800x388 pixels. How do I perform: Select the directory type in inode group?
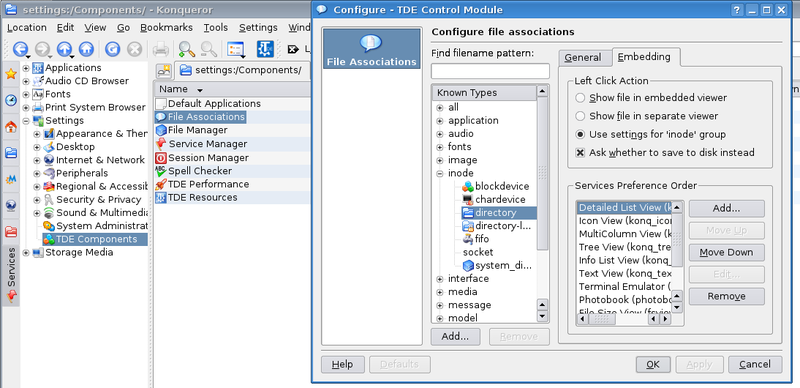[x=495, y=213]
